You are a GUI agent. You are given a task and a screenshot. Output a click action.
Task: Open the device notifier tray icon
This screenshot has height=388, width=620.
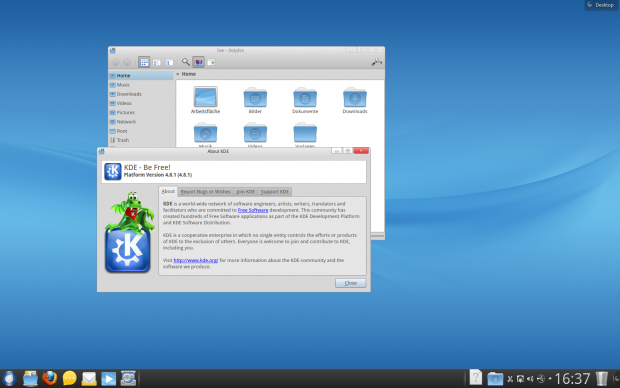(x=520, y=379)
